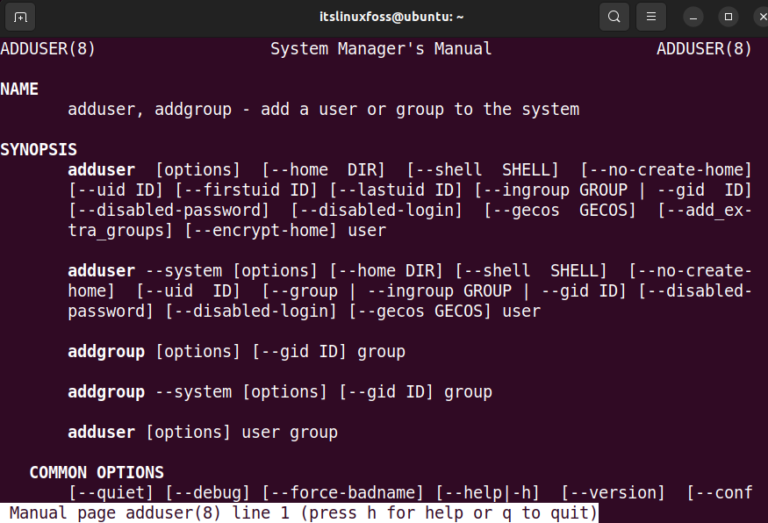Click the ADDUSER(8) header on right
The height and width of the screenshot is (523, 768).
click(x=704, y=49)
